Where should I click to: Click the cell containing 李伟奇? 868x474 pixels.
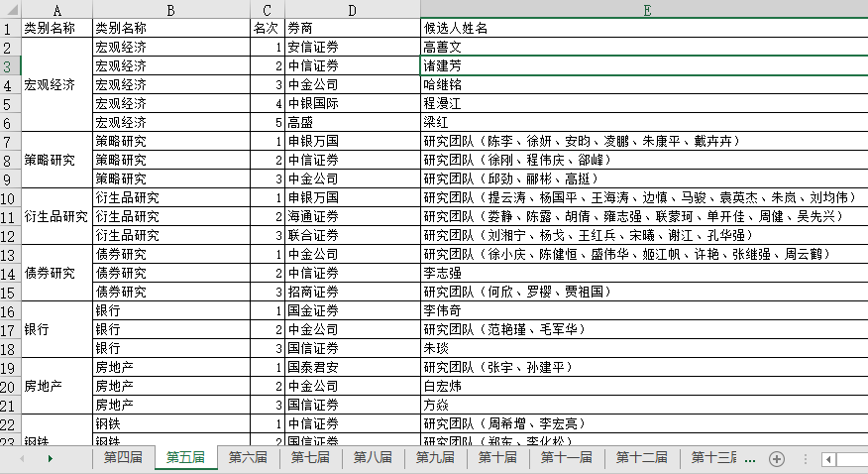pos(644,310)
